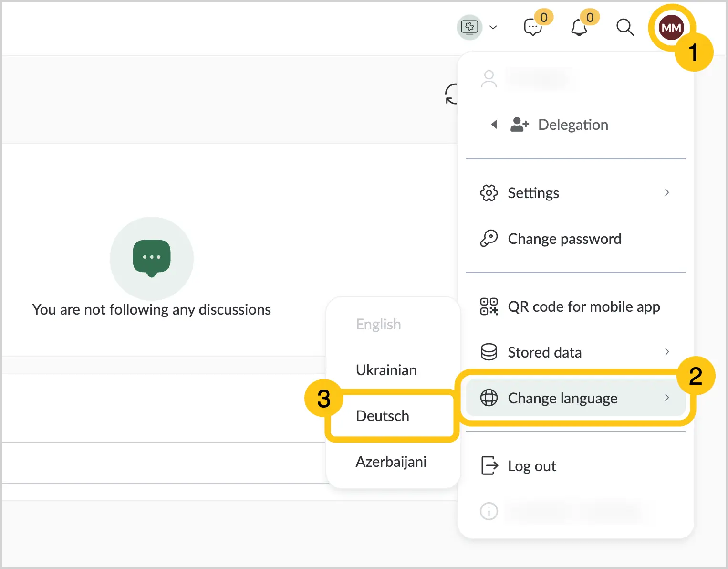
Task: Click the refresh icon
Action: [451, 94]
